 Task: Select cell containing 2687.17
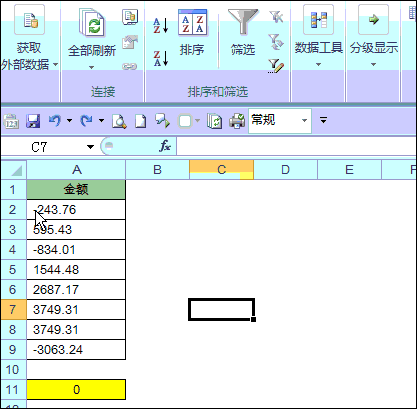[x=76, y=290]
